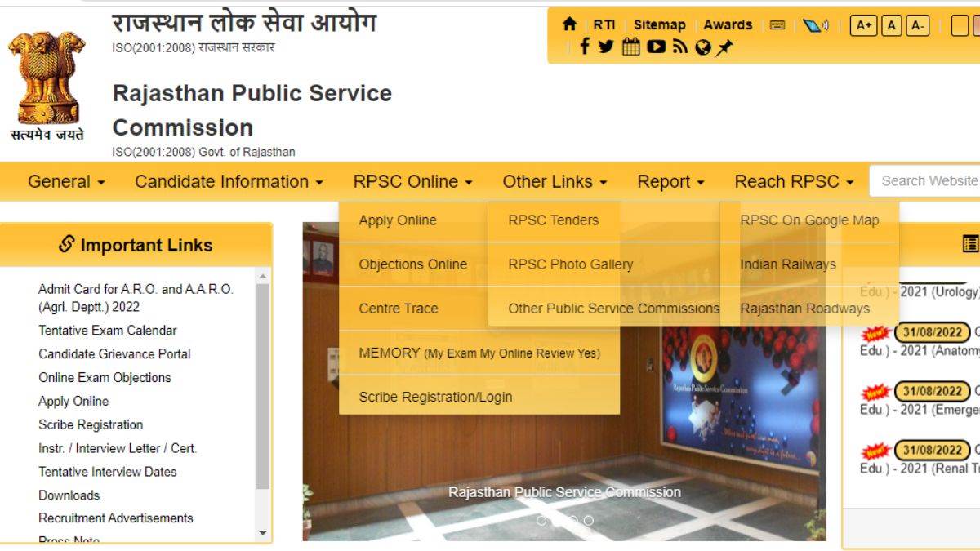Open the RPSC Facebook page icon

[585, 47]
